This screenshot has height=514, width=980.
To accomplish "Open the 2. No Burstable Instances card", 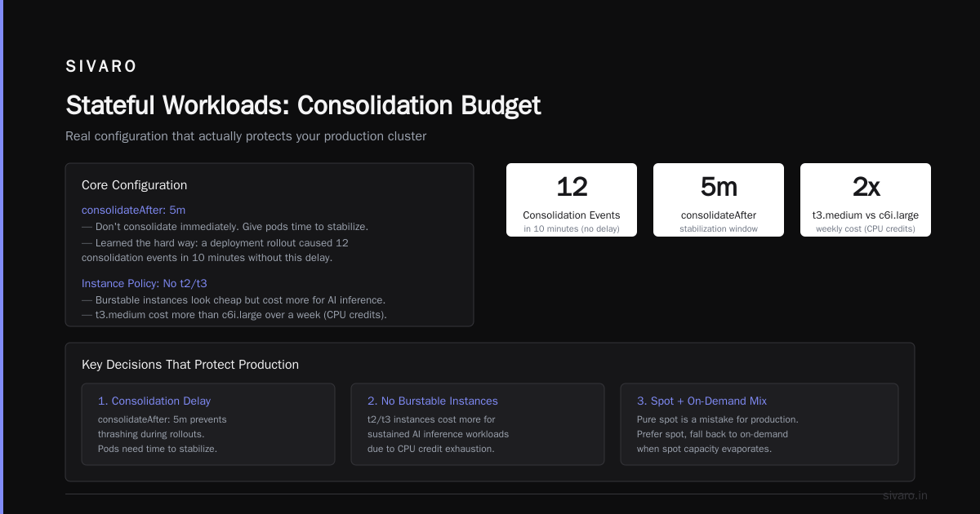I will coord(478,424).
